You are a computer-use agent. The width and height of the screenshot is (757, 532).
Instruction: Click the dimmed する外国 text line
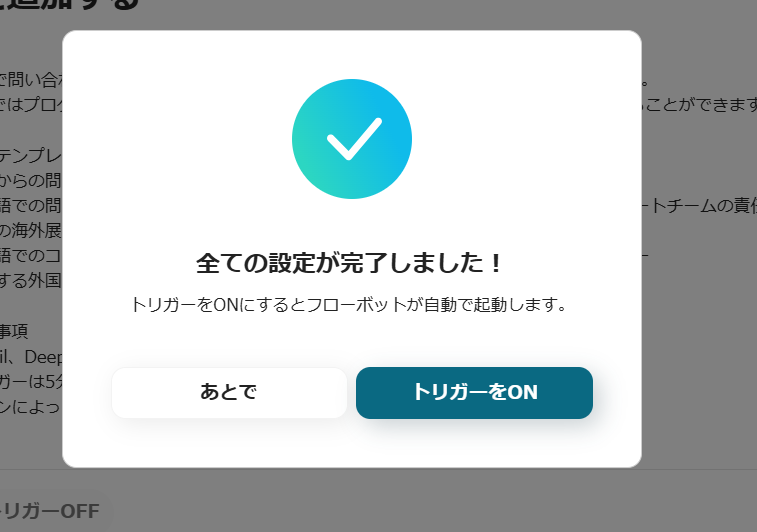[31, 280]
